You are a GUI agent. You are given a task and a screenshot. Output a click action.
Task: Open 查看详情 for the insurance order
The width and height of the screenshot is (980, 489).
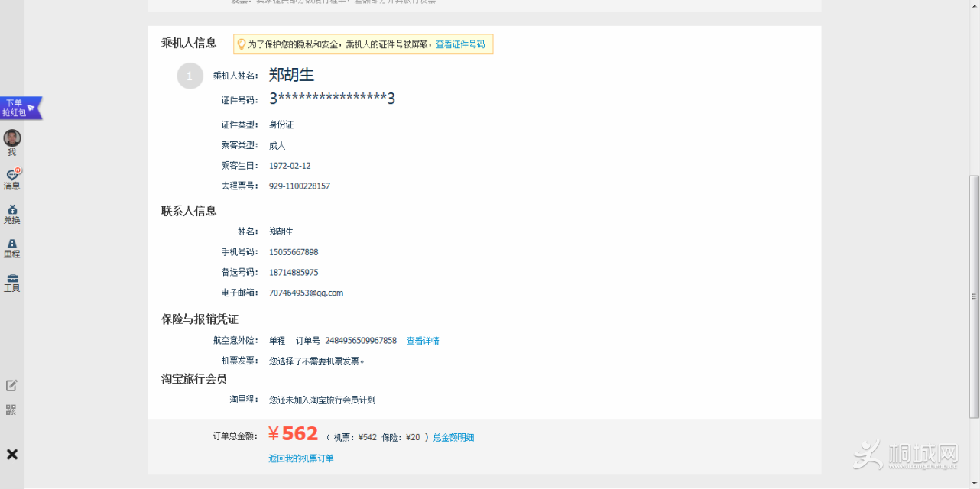click(423, 341)
